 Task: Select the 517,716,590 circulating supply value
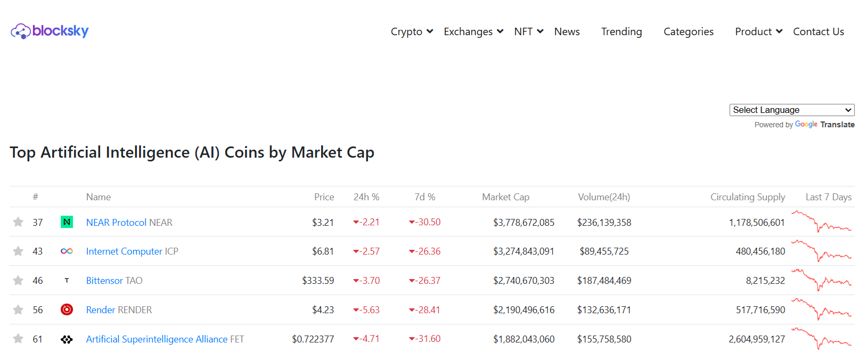coord(760,309)
